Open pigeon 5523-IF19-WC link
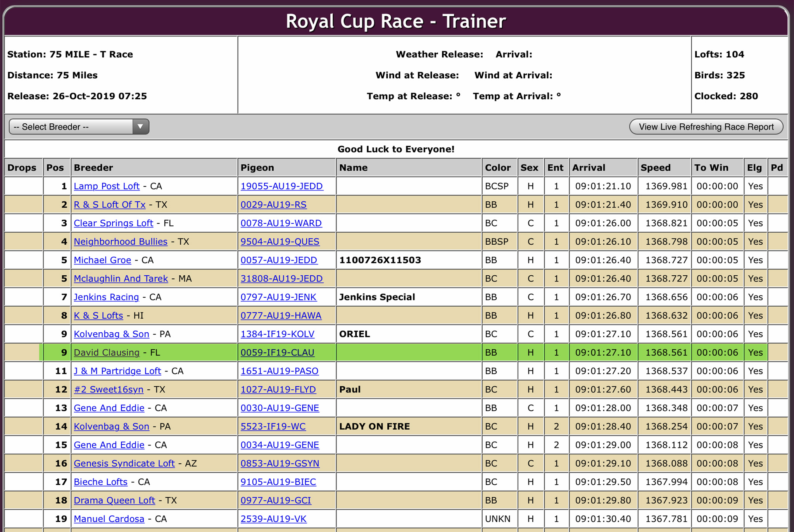Screen dimensions: 794x532 coord(273,427)
